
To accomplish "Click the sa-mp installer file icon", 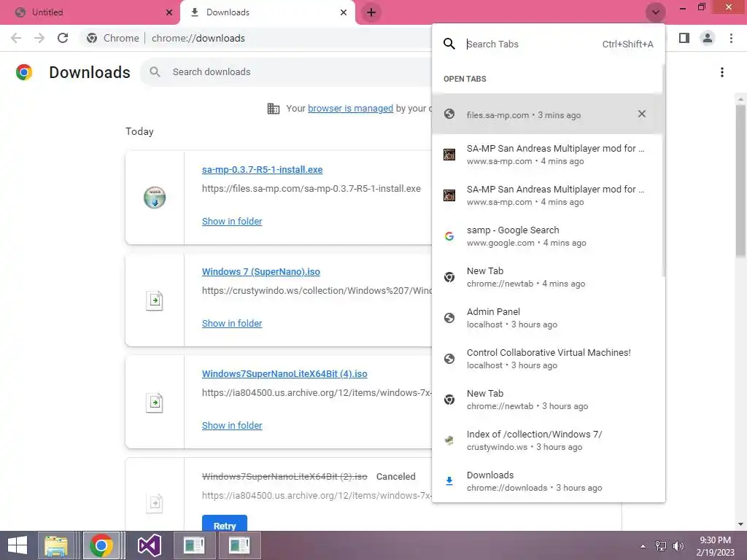I will click(155, 198).
